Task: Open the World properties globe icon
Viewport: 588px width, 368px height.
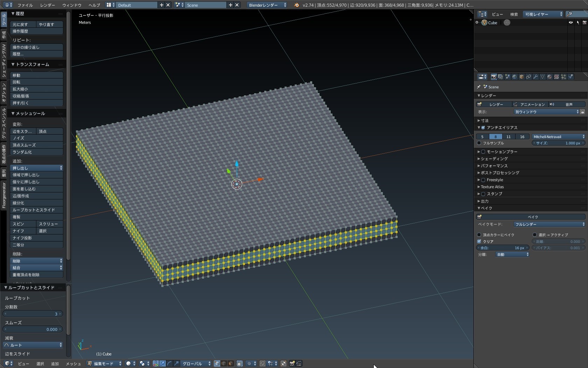Action: click(x=514, y=77)
